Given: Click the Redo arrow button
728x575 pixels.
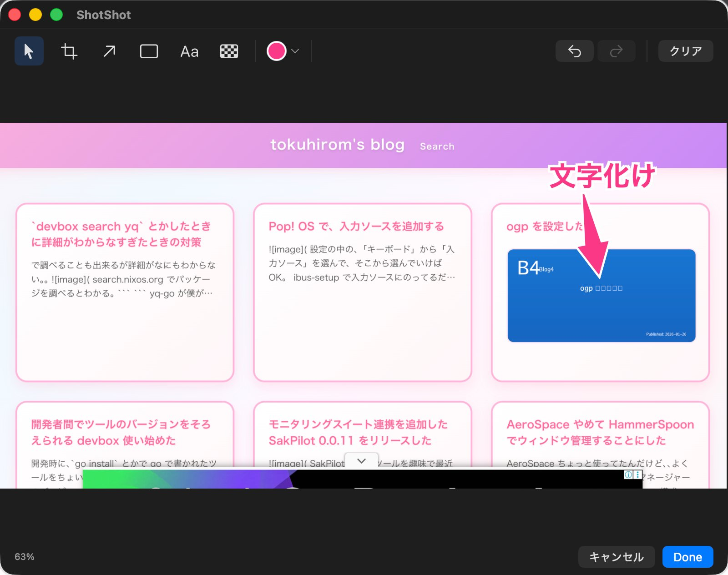Looking at the screenshot, I should (x=616, y=51).
